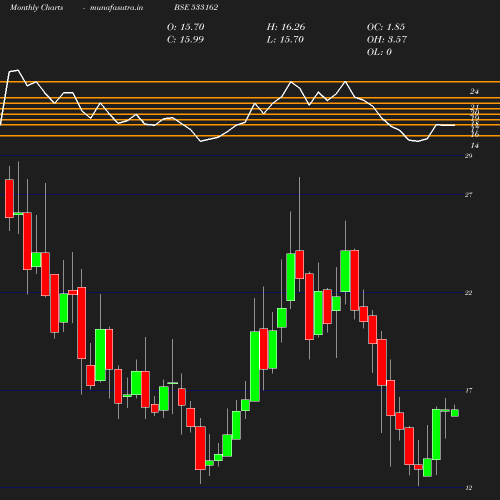Image resolution: width=500 pixels, height=500 pixels.
Task: Click the '22' price axis label
Action: tap(469, 293)
